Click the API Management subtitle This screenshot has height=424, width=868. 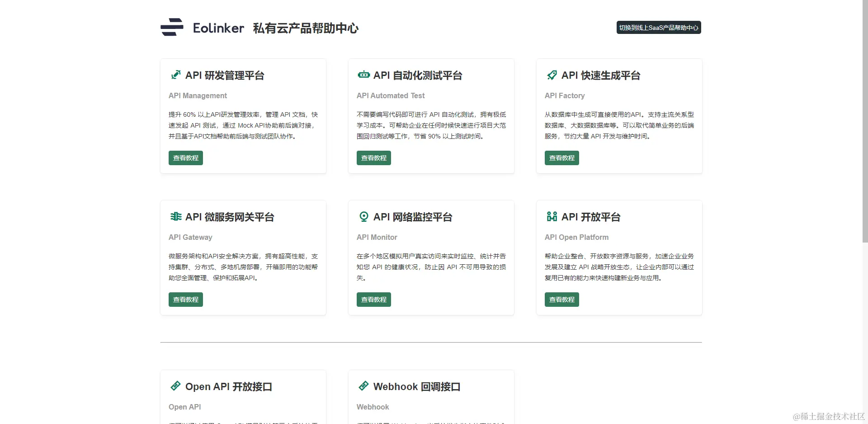click(198, 95)
